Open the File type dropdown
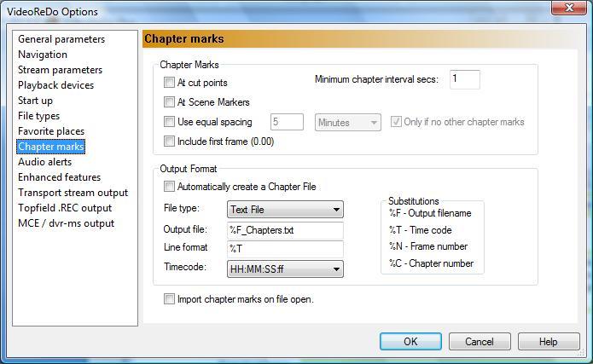Screen dimensions: 593x364 click(x=285, y=209)
